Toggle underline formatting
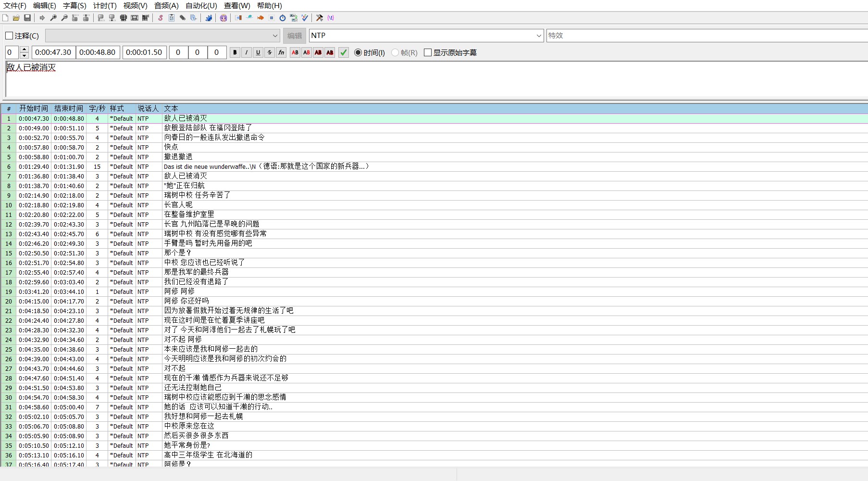This screenshot has width=868, height=481. [258, 52]
